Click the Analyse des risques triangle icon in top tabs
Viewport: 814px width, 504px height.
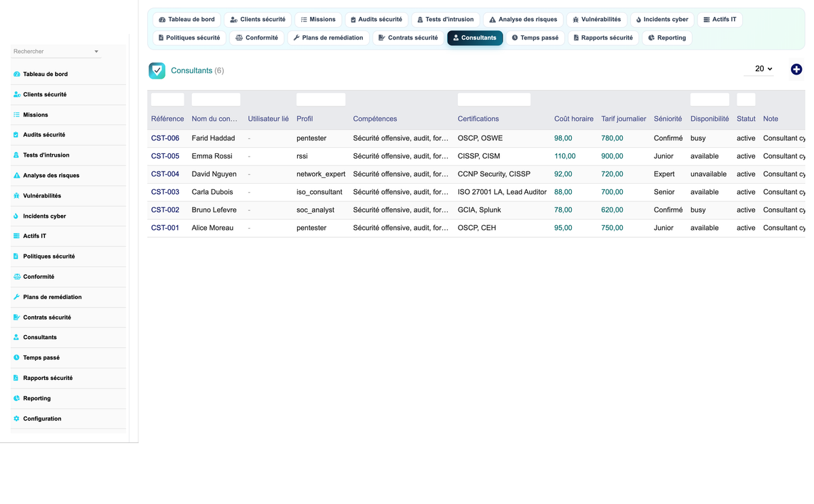[492, 20]
